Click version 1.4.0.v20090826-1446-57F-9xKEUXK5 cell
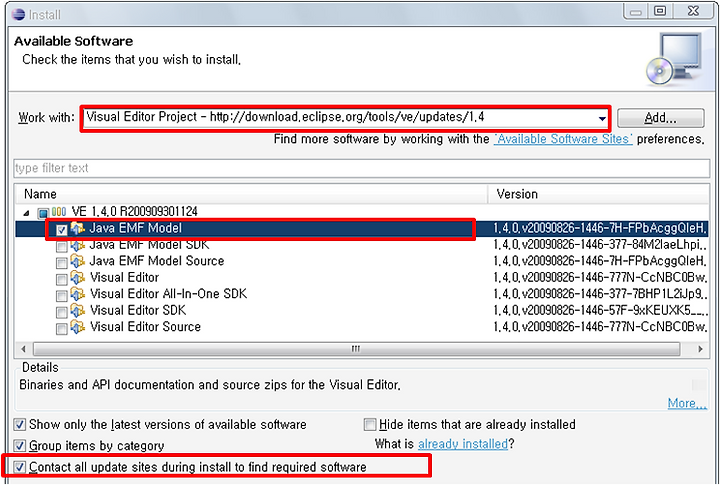720x485 pixels. click(601, 311)
